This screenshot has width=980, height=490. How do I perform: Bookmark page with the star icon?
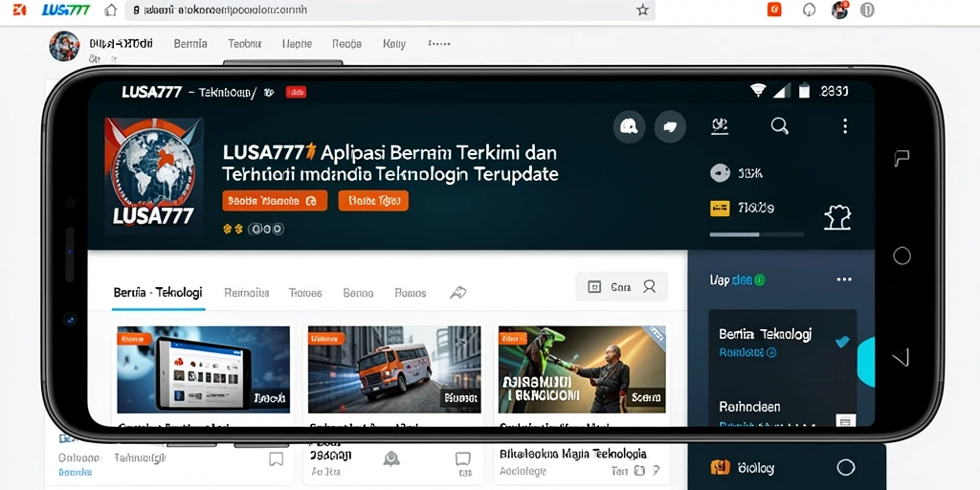[x=642, y=10]
